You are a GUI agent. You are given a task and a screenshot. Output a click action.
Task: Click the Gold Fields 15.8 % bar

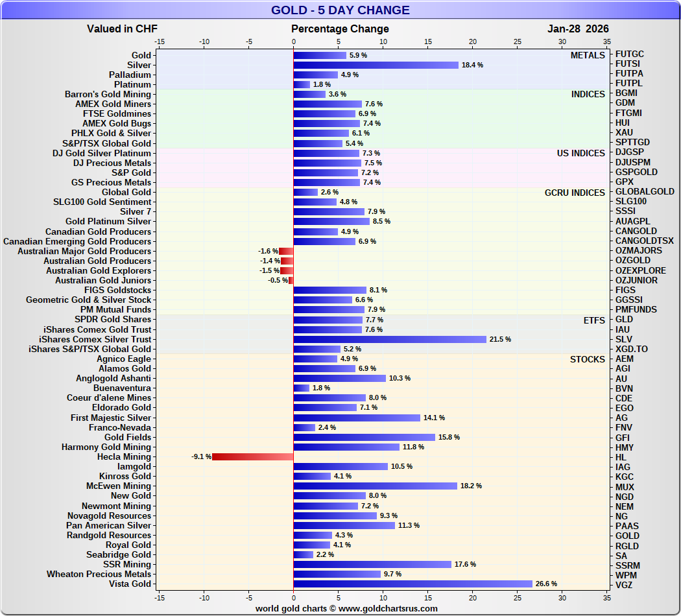coord(364,437)
